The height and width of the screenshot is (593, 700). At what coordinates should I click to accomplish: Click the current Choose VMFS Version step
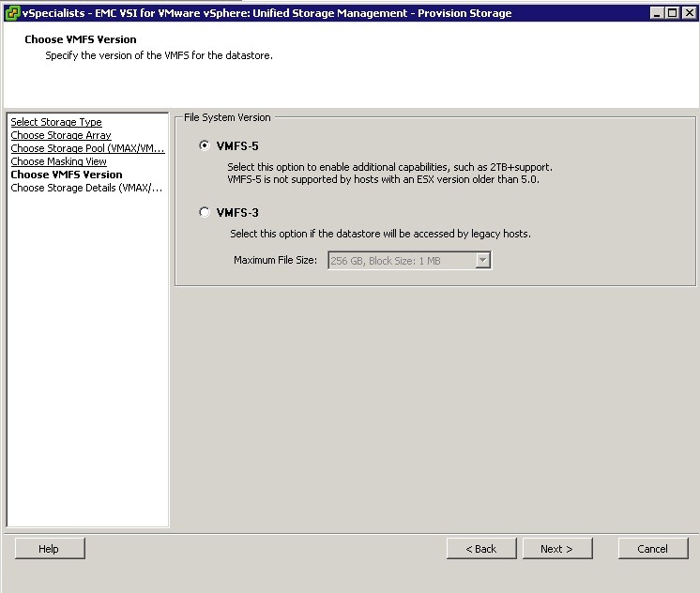tap(66, 175)
